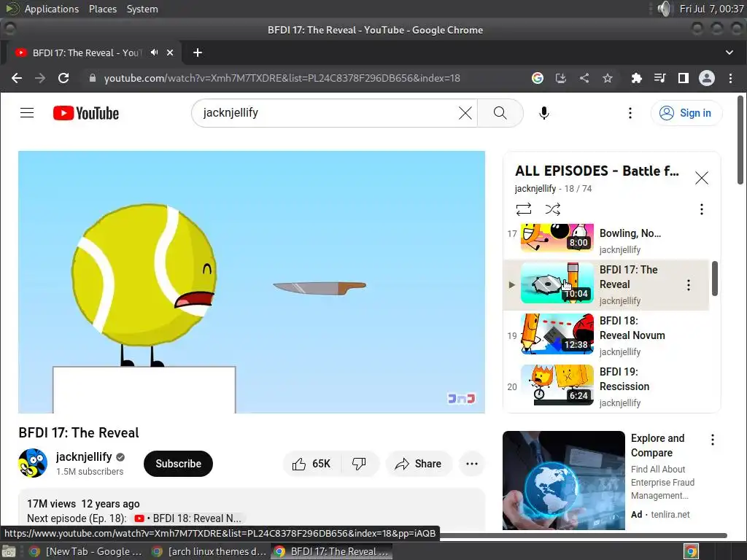Play BFDI 18: Reveal Novum thumbnail

click(x=557, y=334)
